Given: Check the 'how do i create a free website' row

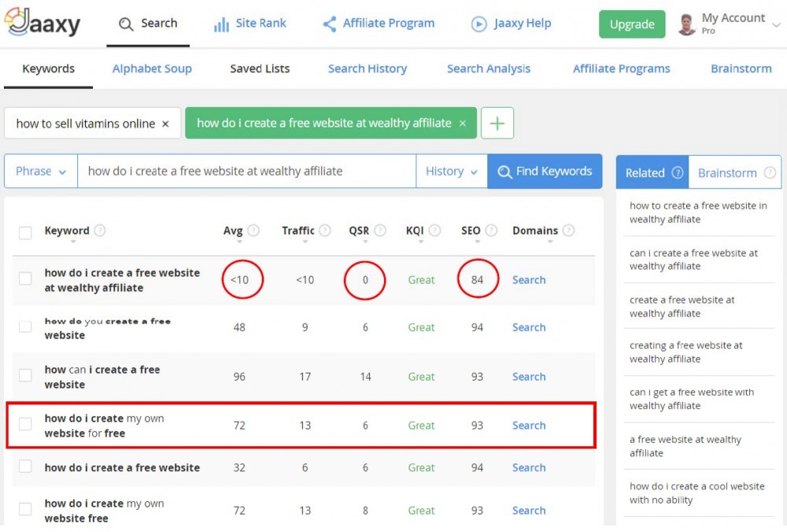Looking at the screenshot, I should (x=25, y=467).
